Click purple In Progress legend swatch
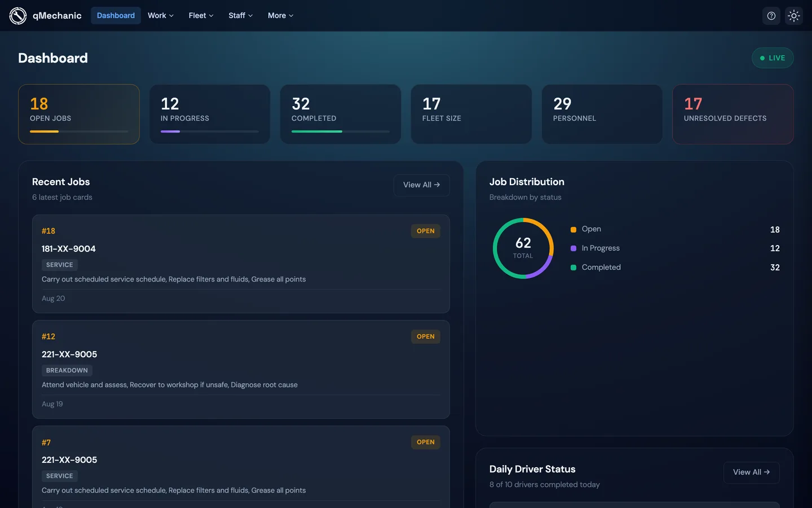812x508 pixels. (x=573, y=248)
